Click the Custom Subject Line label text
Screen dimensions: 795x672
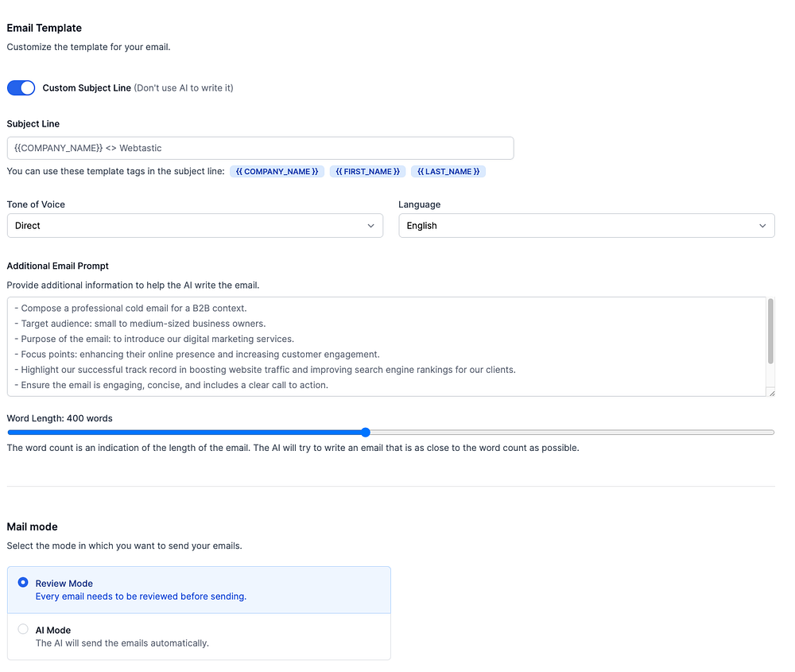(x=87, y=88)
